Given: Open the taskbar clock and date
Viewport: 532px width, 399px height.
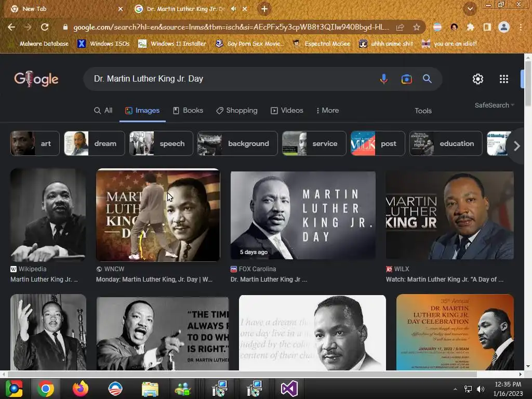Looking at the screenshot, I should (508, 389).
